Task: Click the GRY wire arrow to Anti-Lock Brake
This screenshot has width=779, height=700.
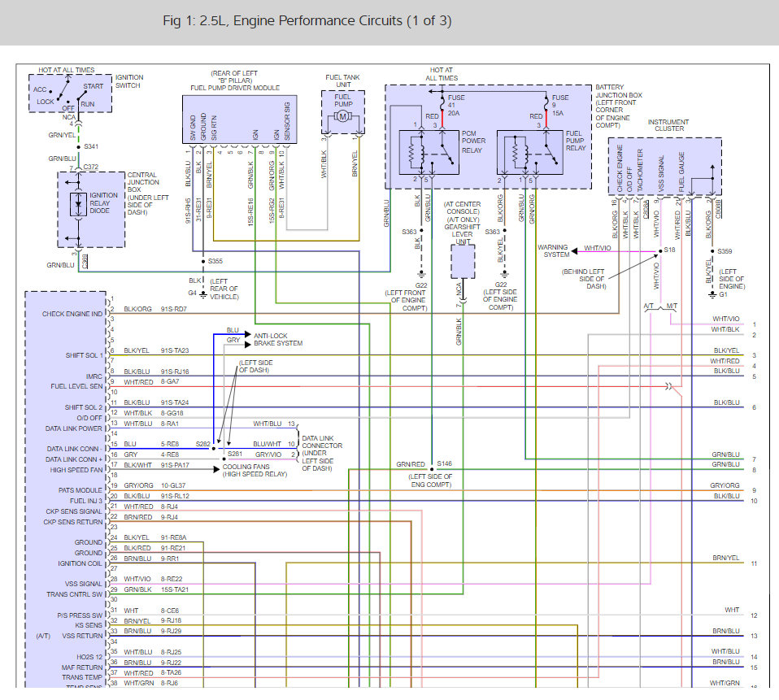Action: click(x=248, y=344)
